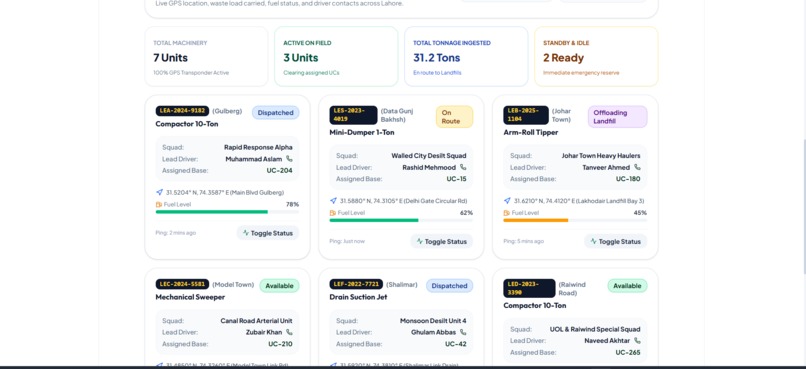The width and height of the screenshot is (806, 369).
Task: Call driver Muhammad Aslam via phone icon
Action: pos(289,159)
